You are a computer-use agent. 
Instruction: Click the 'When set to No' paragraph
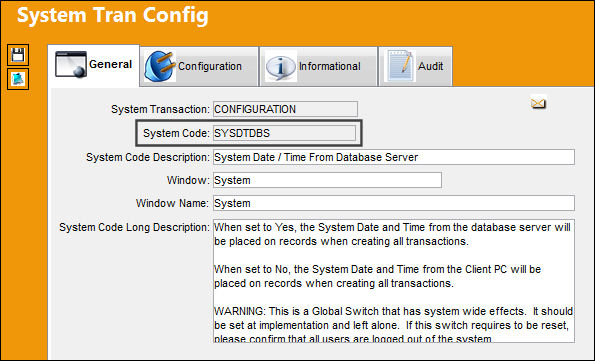point(377,276)
